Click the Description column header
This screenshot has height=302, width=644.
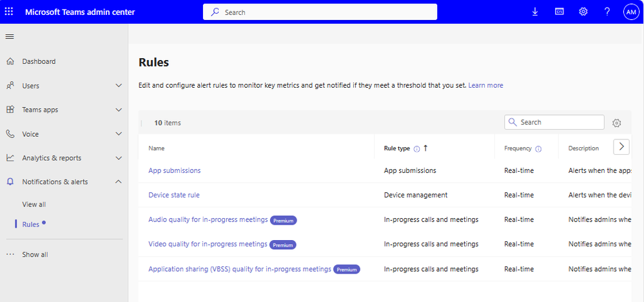pyautogui.click(x=583, y=148)
